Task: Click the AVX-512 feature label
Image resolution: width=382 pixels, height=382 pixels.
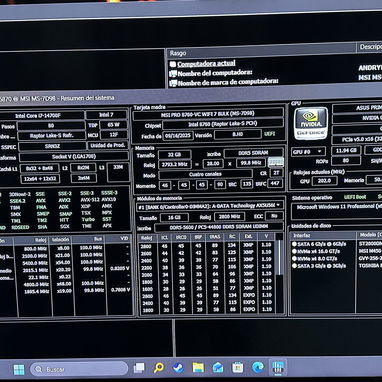Action: [90, 200]
